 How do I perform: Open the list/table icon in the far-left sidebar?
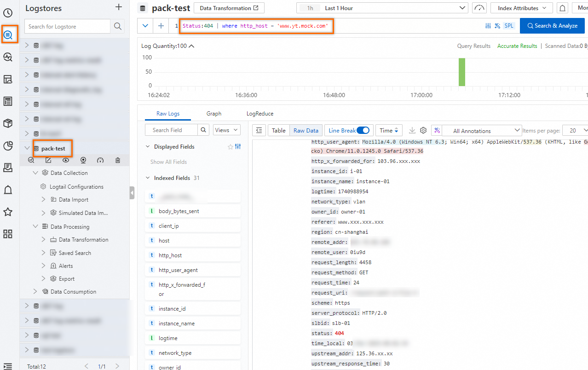[x=8, y=101]
